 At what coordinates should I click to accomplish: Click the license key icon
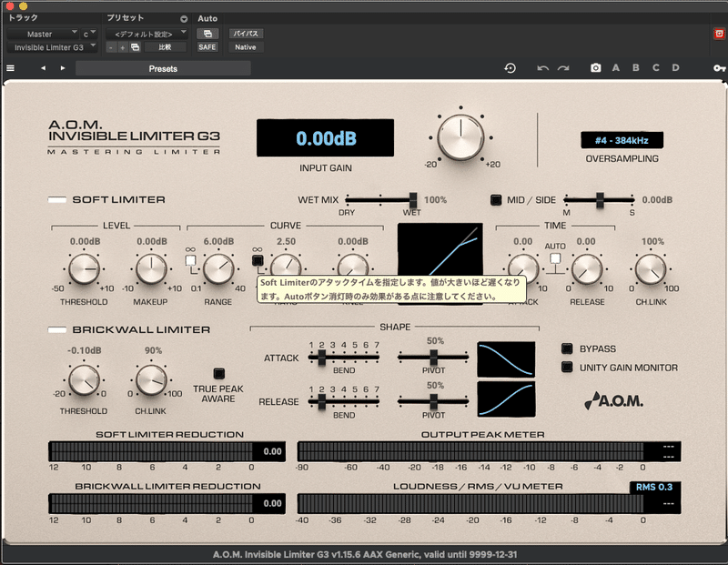tap(719, 68)
